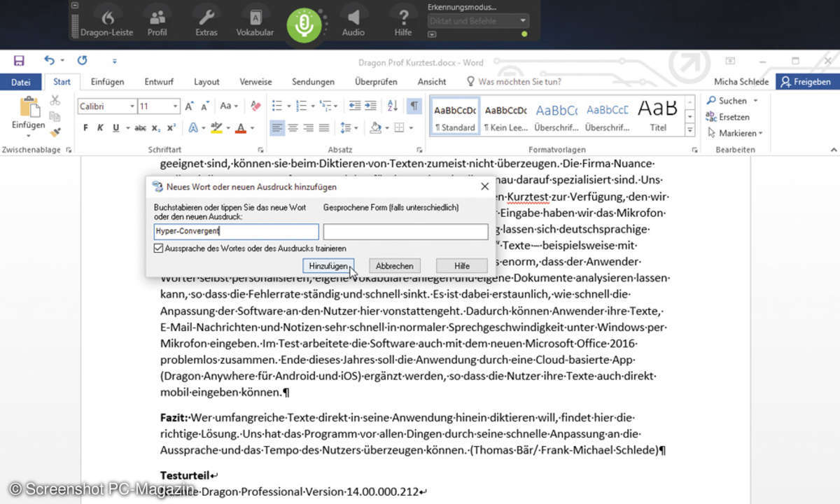Viewport: 840px width, 504px height.
Task: Toggle paragraph marks display (¶)
Action: tap(414, 106)
